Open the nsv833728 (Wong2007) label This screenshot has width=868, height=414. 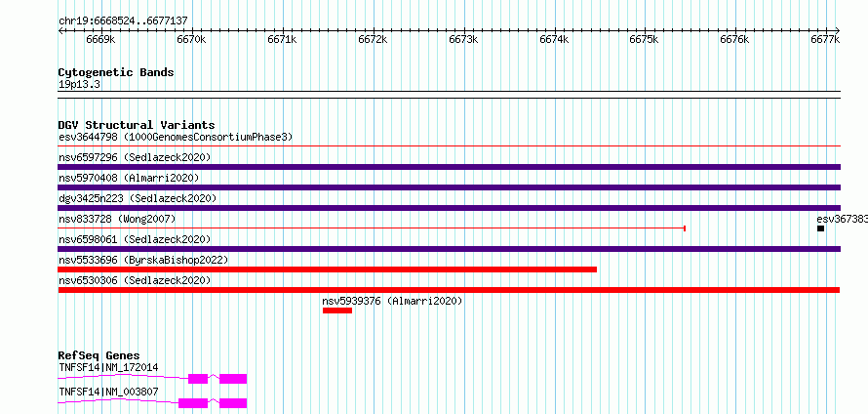click(x=117, y=219)
